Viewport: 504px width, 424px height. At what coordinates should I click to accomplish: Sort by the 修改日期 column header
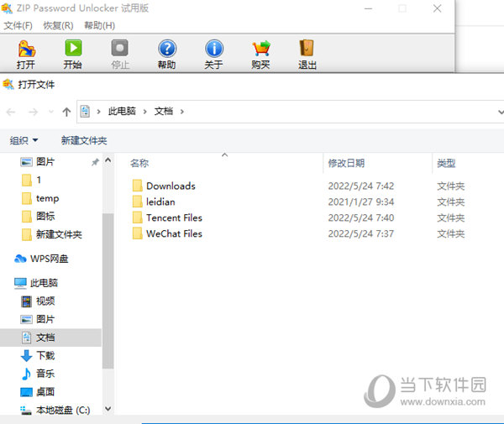pos(346,163)
